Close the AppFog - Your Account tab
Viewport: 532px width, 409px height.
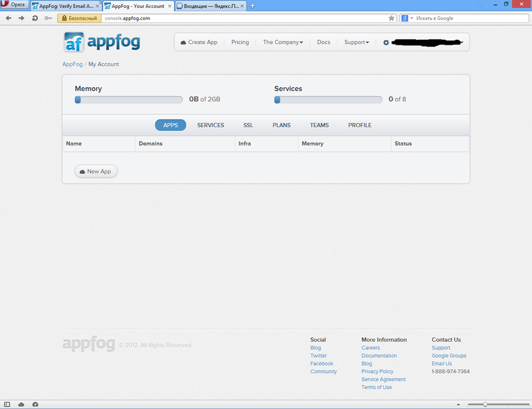pyautogui.click(x=170, y=6)
